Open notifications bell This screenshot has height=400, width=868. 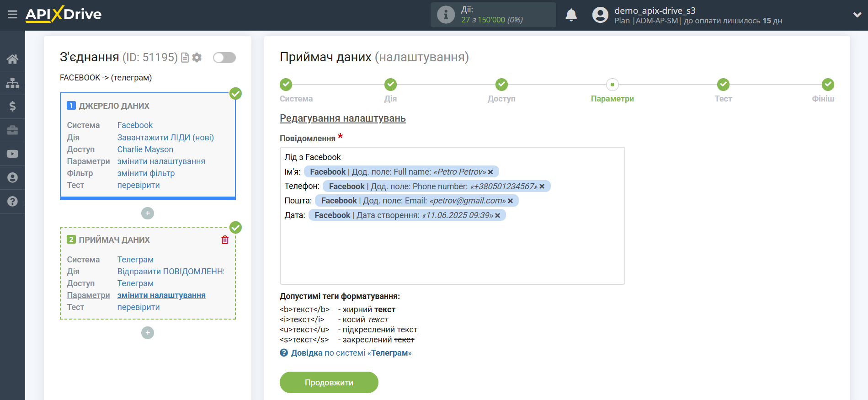(x=571, y=15)
